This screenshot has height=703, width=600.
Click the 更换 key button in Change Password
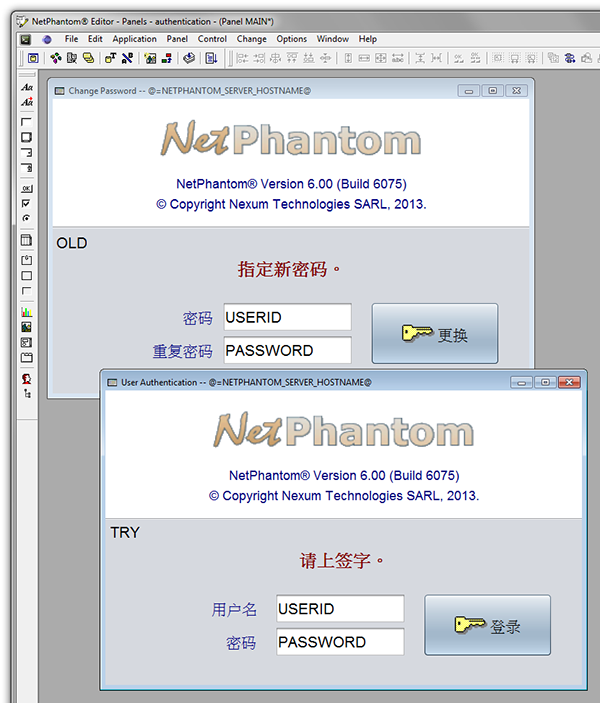435,334
